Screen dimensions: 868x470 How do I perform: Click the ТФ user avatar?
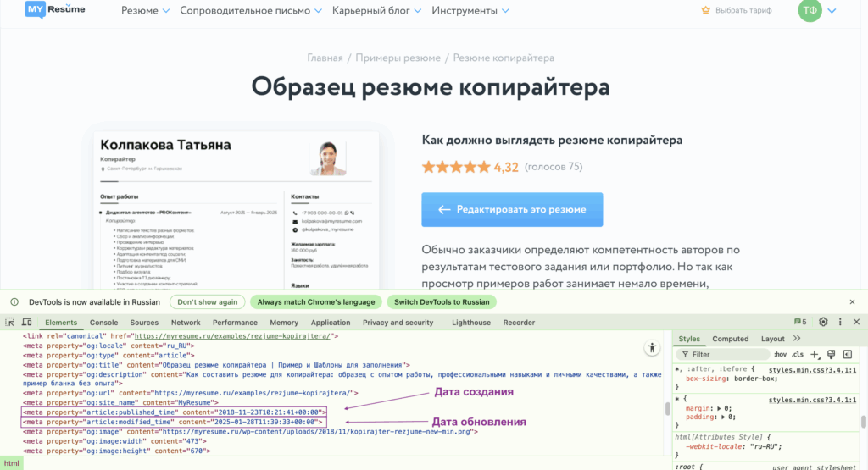click(810, 10)
